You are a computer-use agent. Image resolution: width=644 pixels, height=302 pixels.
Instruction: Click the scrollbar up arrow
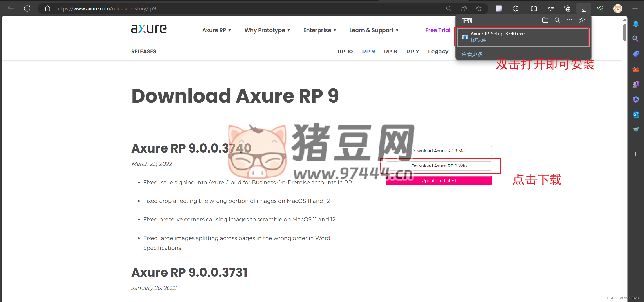[x=625, y=20]
